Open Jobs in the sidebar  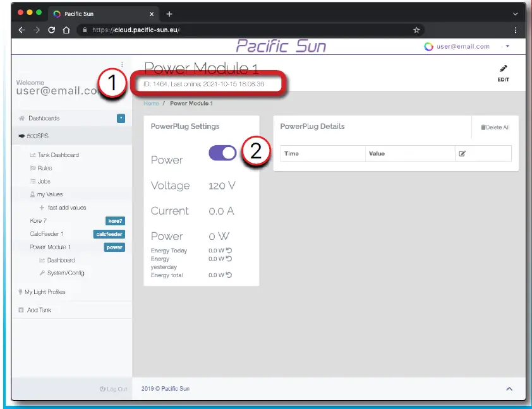pyautogui.click(x=44, y=181)
